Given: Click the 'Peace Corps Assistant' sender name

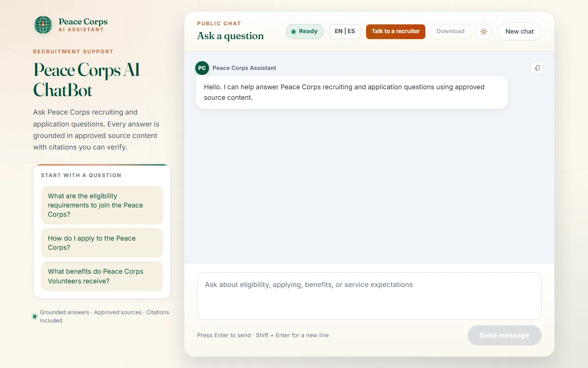Looking at the screenshot, I should coord(244,68).
